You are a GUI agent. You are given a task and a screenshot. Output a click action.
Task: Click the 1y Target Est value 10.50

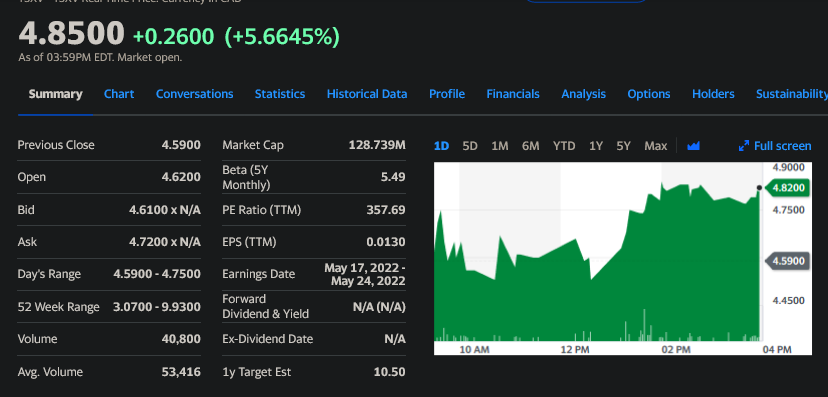(389, 372)
